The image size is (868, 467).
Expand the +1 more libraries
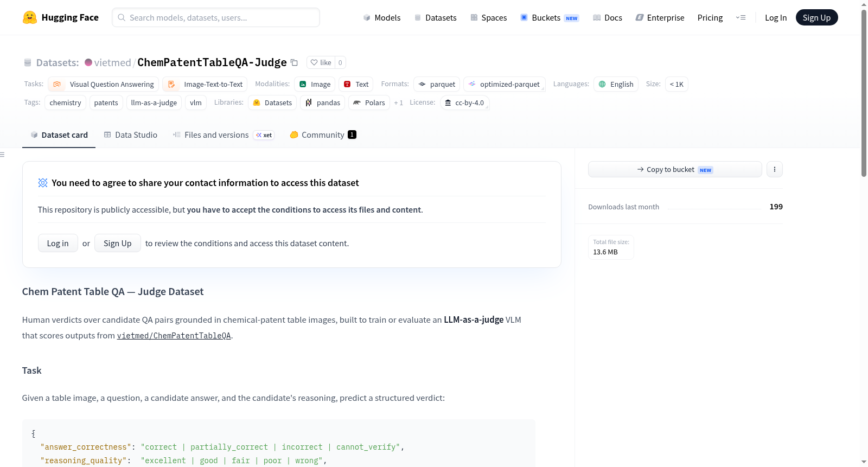coord(398,103)
